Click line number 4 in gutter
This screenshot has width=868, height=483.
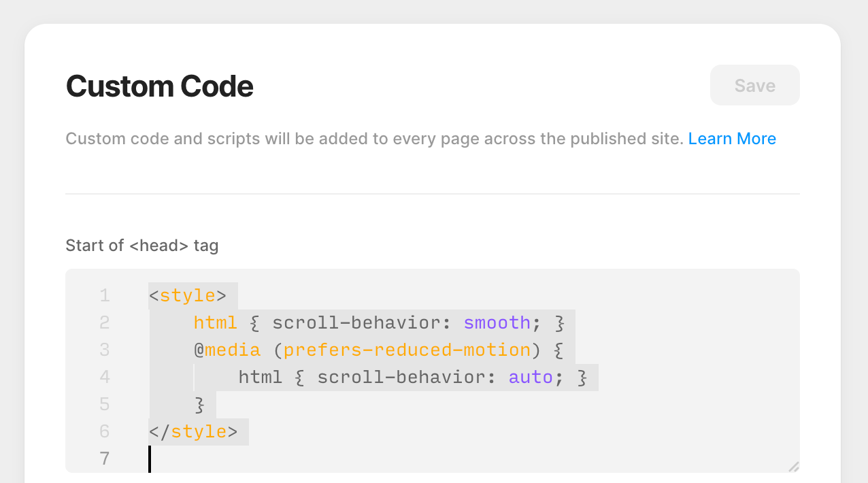point(104,377)
